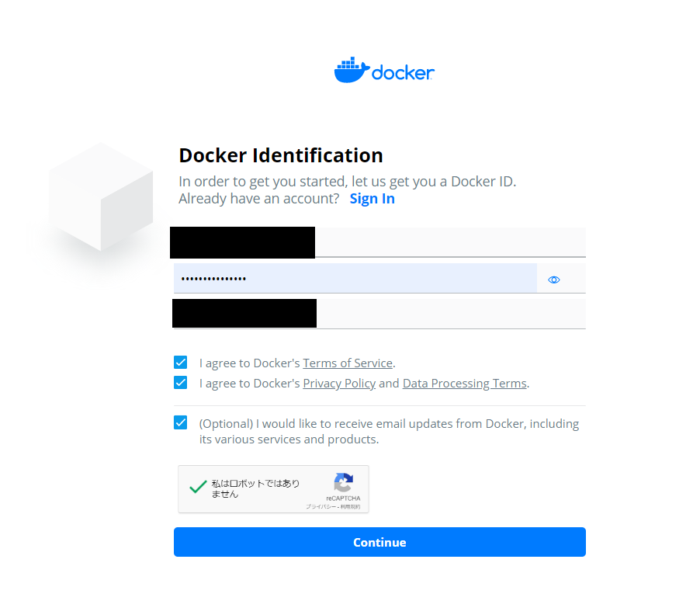Click the Continue button
700x601 pixels.
pyautogui.click(x=379, y=542)
